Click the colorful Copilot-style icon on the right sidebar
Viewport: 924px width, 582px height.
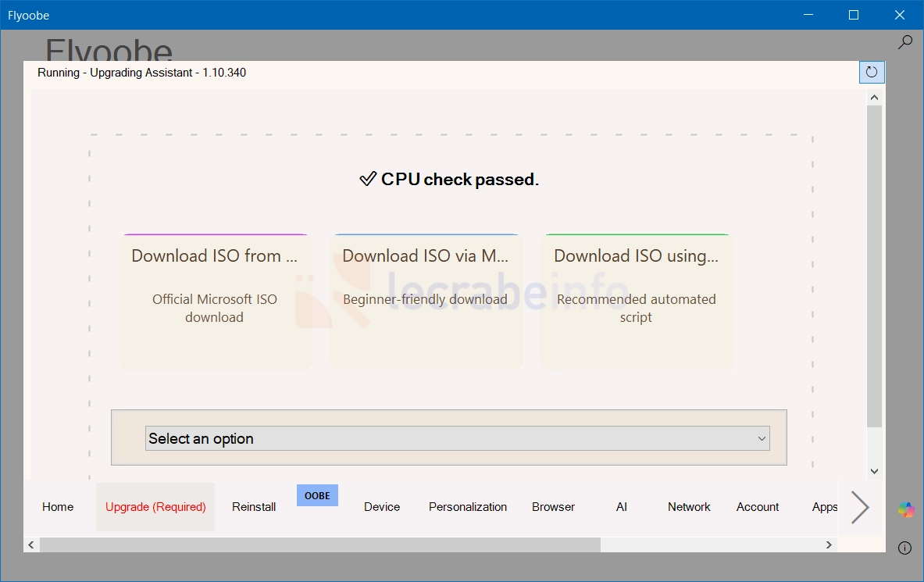click(906, 509)
